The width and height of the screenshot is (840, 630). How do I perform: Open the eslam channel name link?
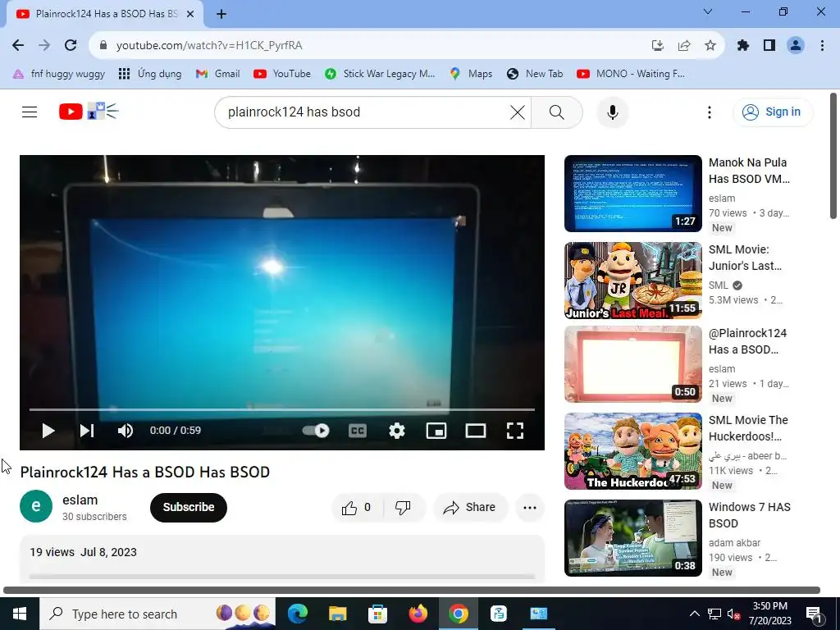tap(80, 500)
